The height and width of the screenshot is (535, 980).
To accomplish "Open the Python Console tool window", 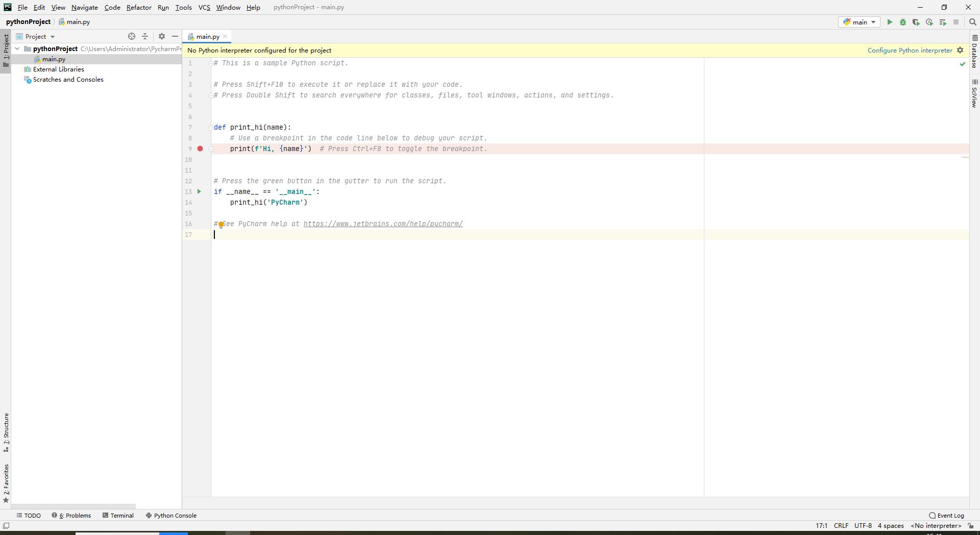I will pos(171,516).
